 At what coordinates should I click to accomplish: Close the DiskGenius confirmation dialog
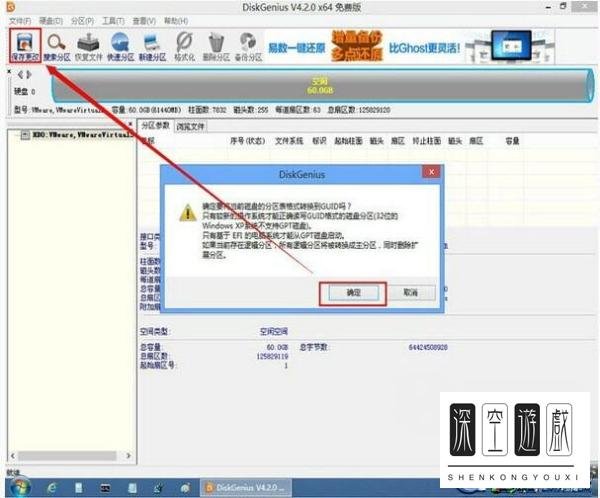coord(431,173)
